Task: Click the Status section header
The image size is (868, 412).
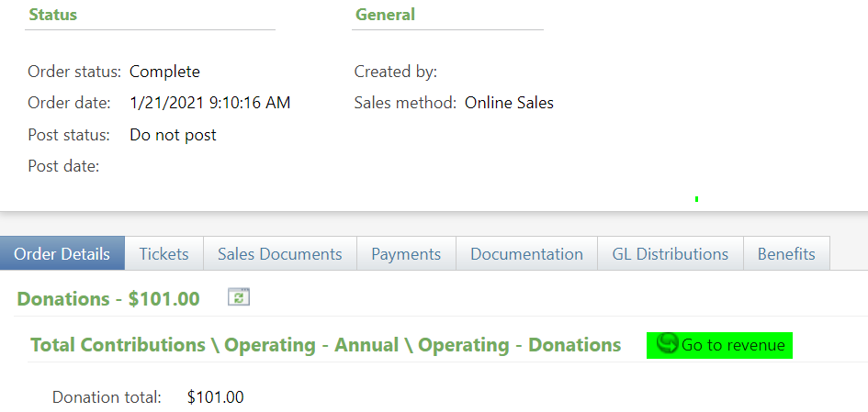Action: [52, 15]
